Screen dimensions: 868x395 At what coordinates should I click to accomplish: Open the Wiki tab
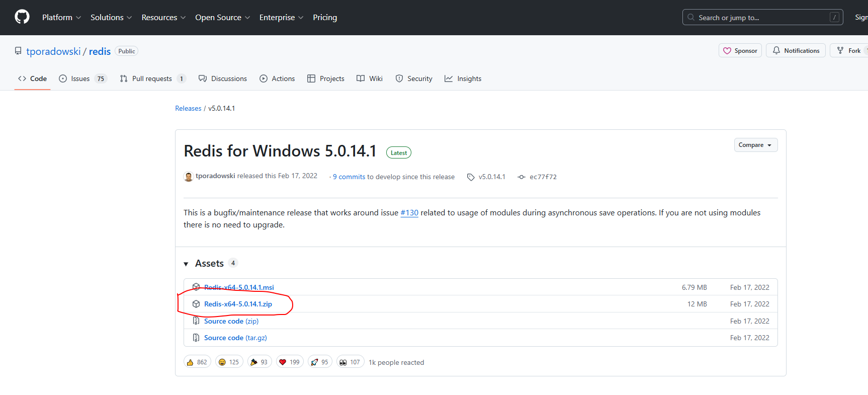click(x=370, y=78)
